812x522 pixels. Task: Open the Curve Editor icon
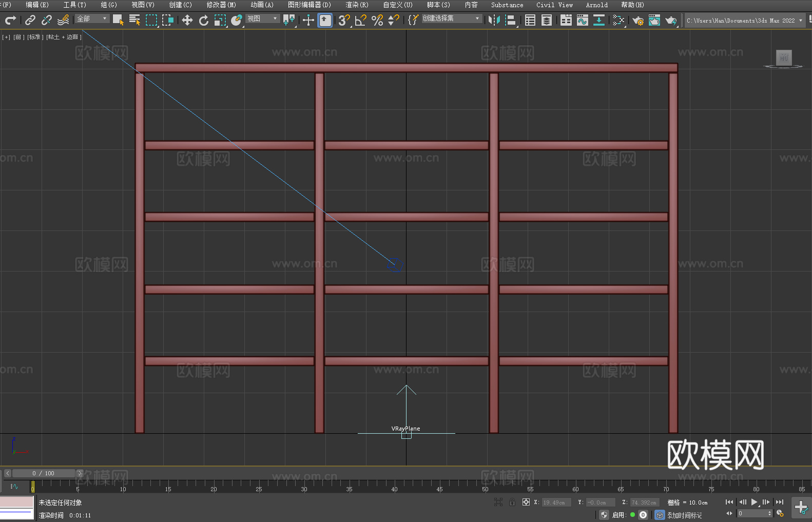(x=583, y=20)
